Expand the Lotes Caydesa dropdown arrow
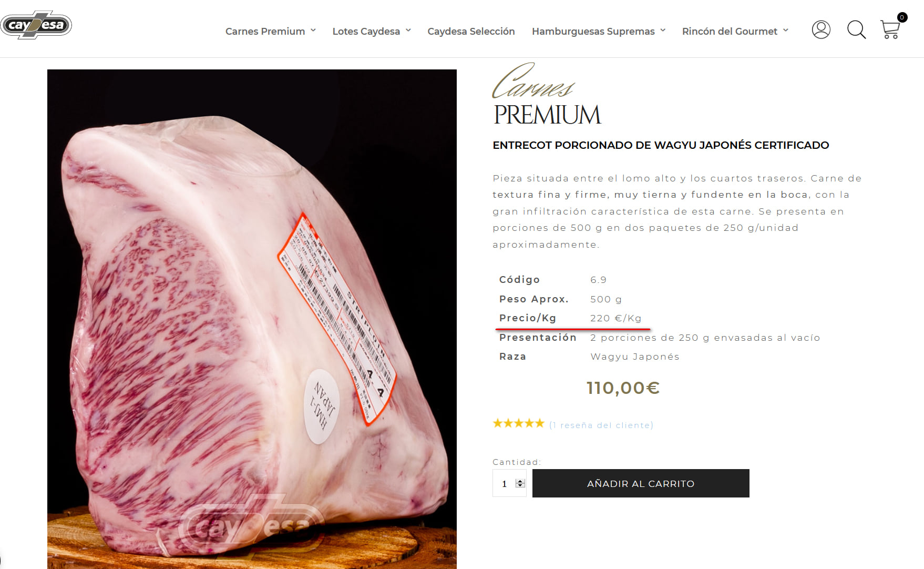 [408, 31]
